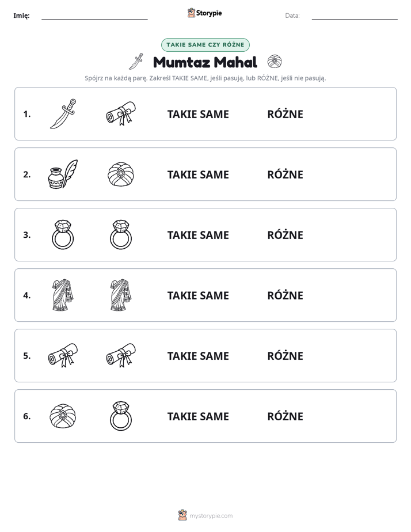Click the Storypie logo at top
Image resolution: width=411 pixels, height=532 pixels.
(205, 13)
